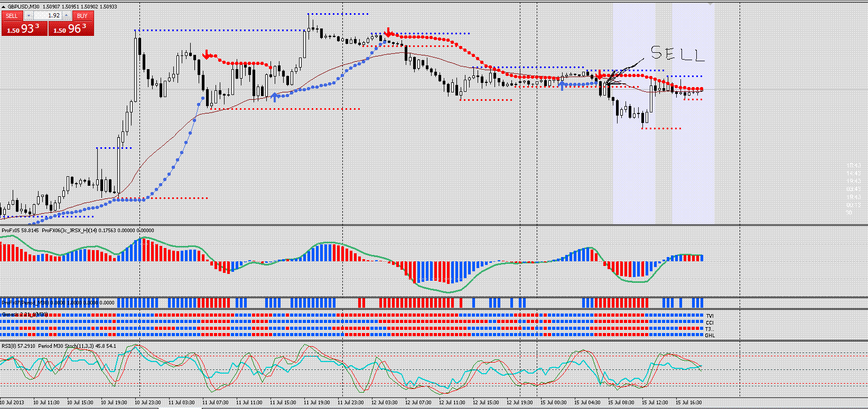Click the TVI row label in Genesis panel
The width and height of the screenshot is (868, 409).
coord(710,316)
